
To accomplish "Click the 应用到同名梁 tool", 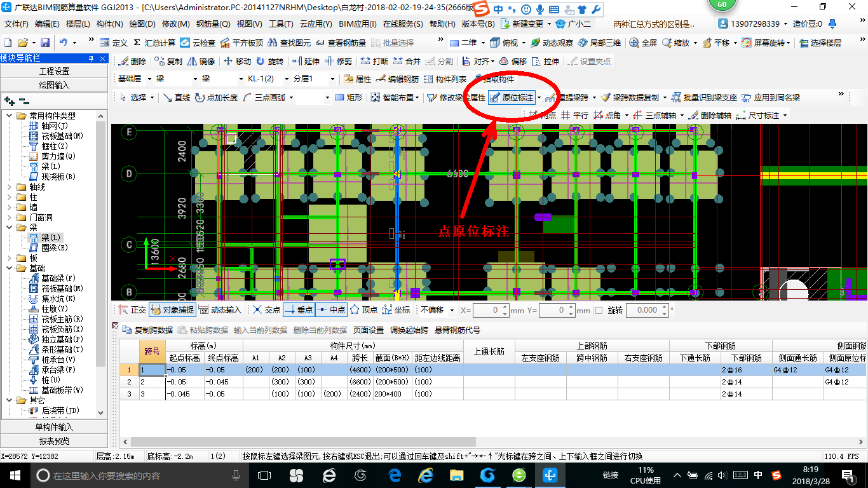I will click(x=770, y=97).
